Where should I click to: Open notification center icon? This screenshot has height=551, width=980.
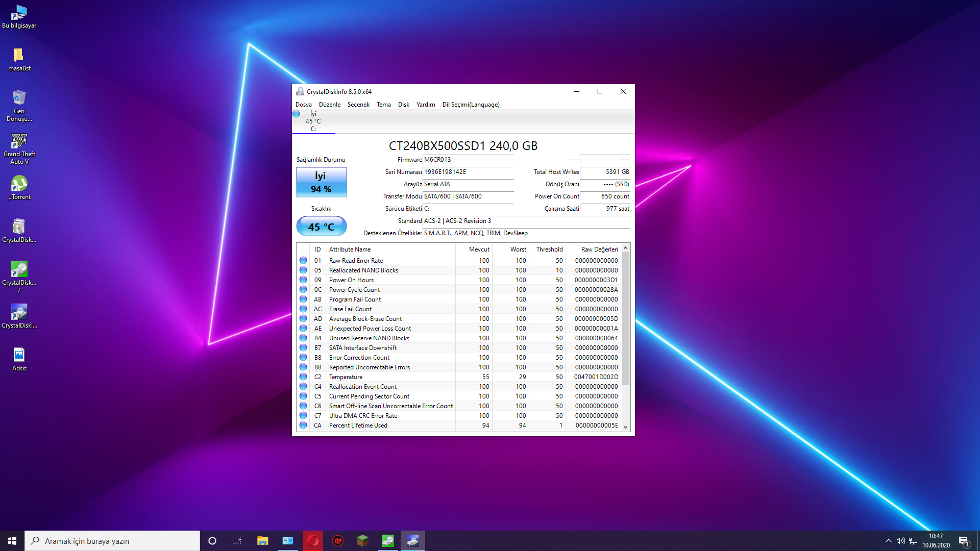tap(964, 541)
